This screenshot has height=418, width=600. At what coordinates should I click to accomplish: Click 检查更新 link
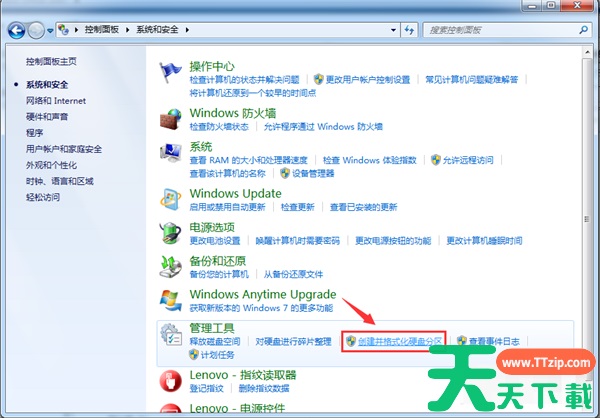click(x=298, y=207)
